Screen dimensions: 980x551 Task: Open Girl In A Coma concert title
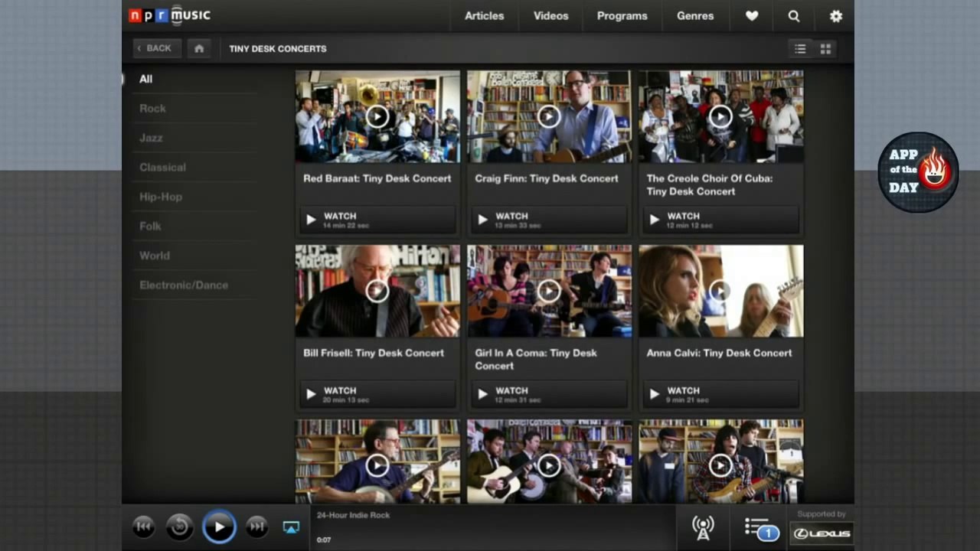tap(536, 360)
